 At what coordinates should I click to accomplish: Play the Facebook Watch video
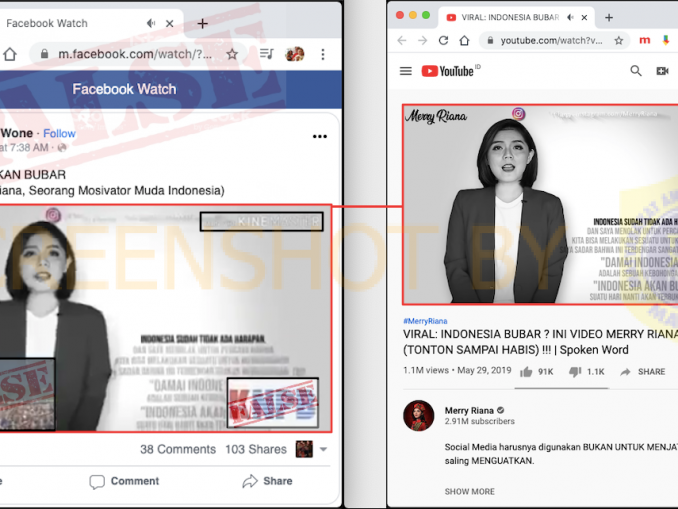(166, 318)
